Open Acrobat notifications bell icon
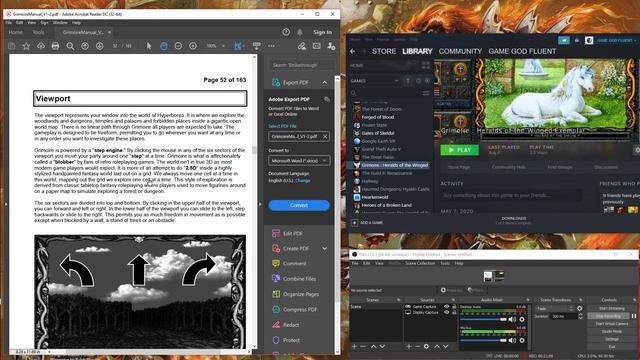The height and width of the screenshot is (360, 640). click(300, 32)
